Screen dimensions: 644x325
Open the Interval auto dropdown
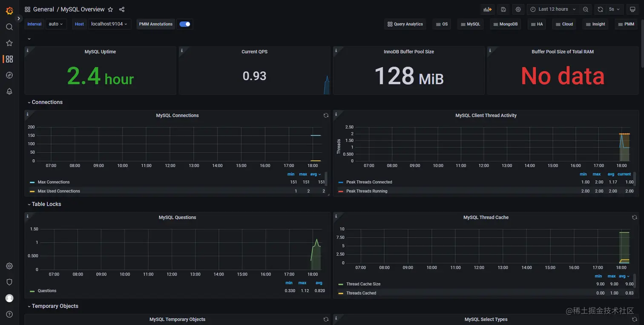pos(56,24)
